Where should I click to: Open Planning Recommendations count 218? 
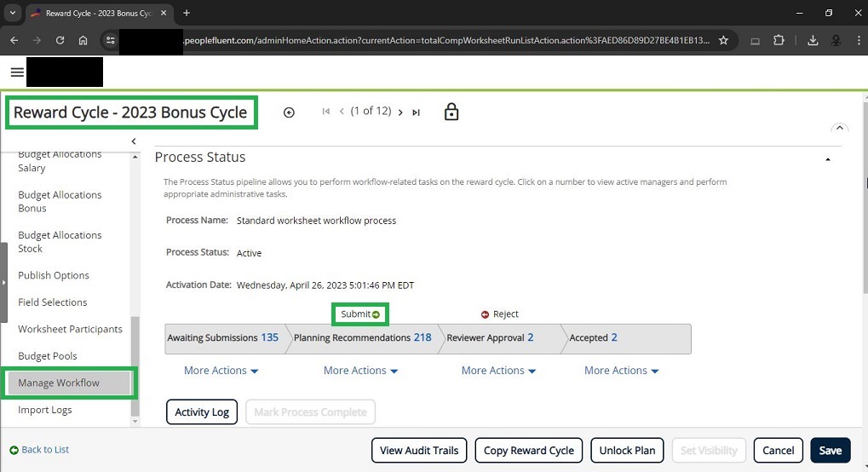[x=423, y=337]
